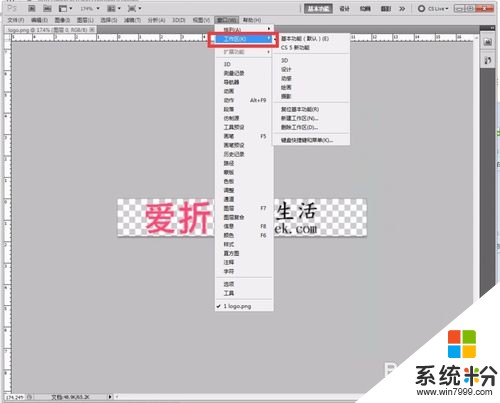Expand the 扩展功能 submenu

pyautogui.click(x=244, y=52)
